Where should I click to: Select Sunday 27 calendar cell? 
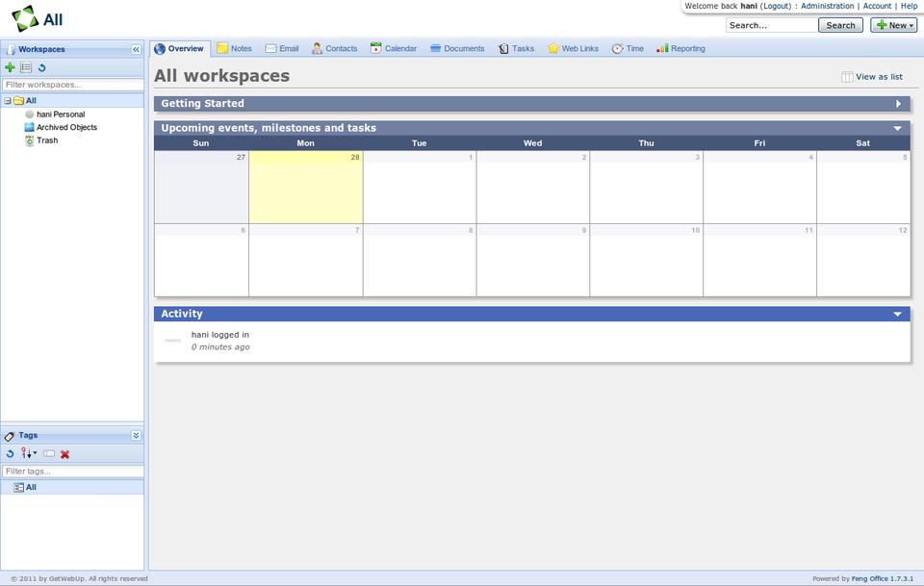click(201, 188)
